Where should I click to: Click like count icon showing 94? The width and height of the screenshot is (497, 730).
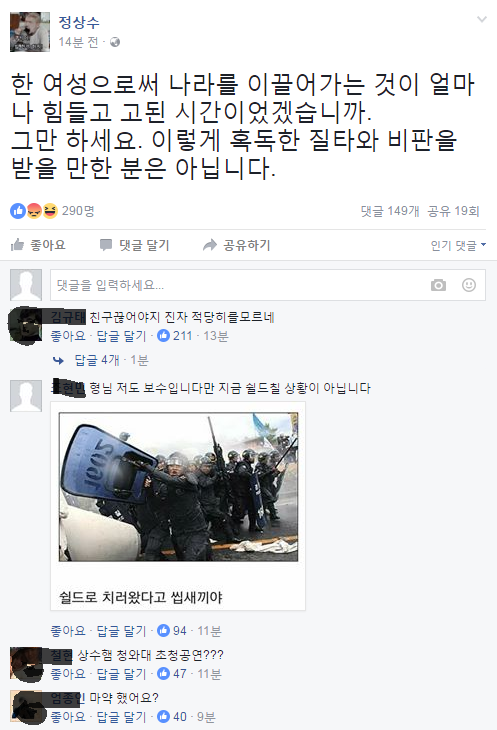(x=163, y=630)
